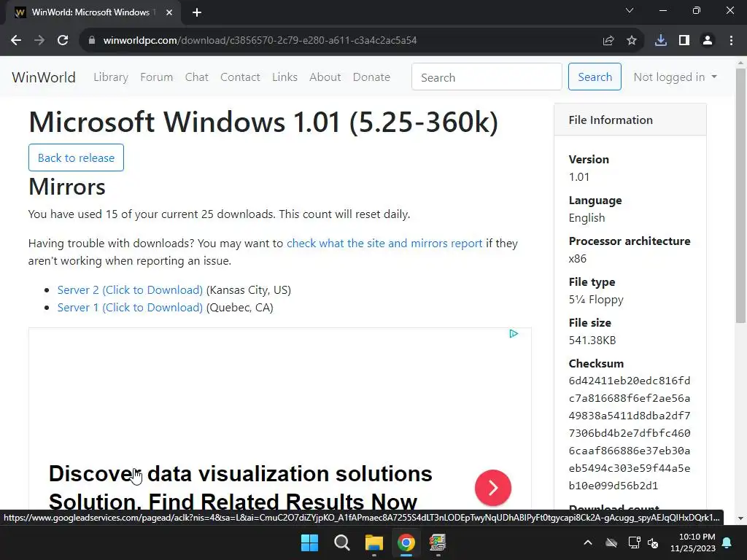Click the scrollbar down arrow

[741, 518]
